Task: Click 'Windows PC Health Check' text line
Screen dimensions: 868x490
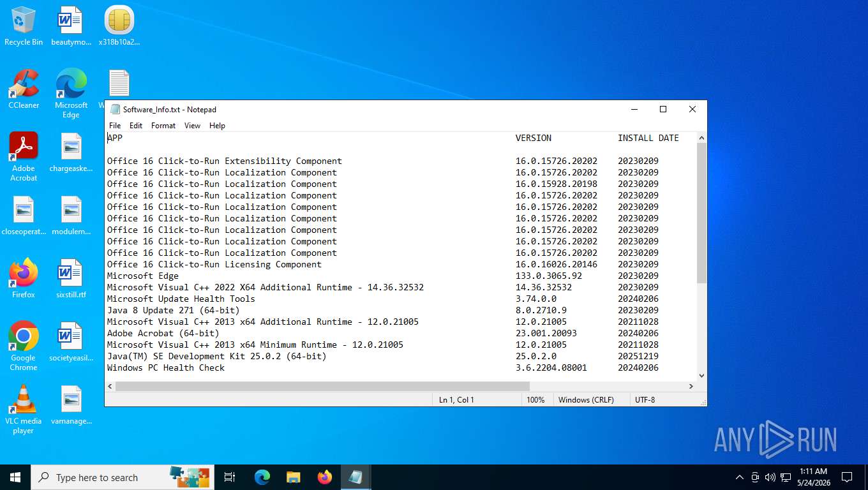Action: 166,367
